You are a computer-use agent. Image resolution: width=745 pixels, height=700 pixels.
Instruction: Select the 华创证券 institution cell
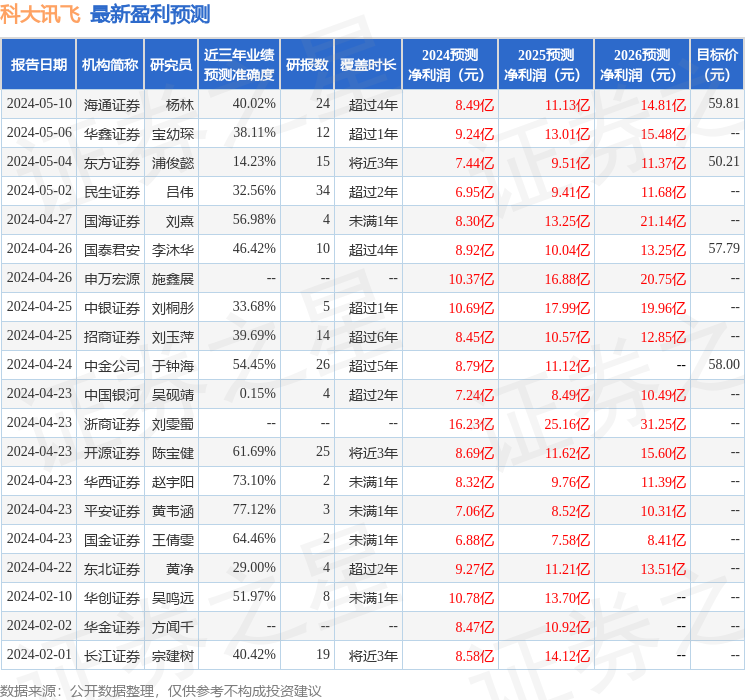click(112, 597)
